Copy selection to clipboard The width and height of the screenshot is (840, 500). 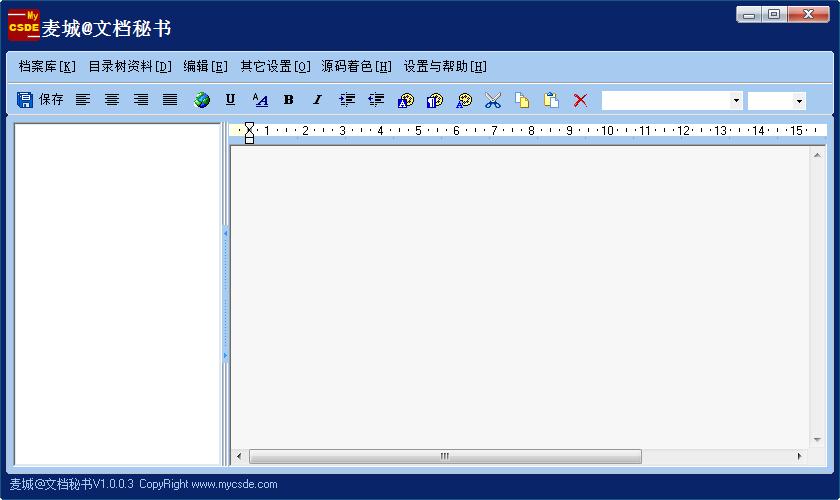coord(522,100)
